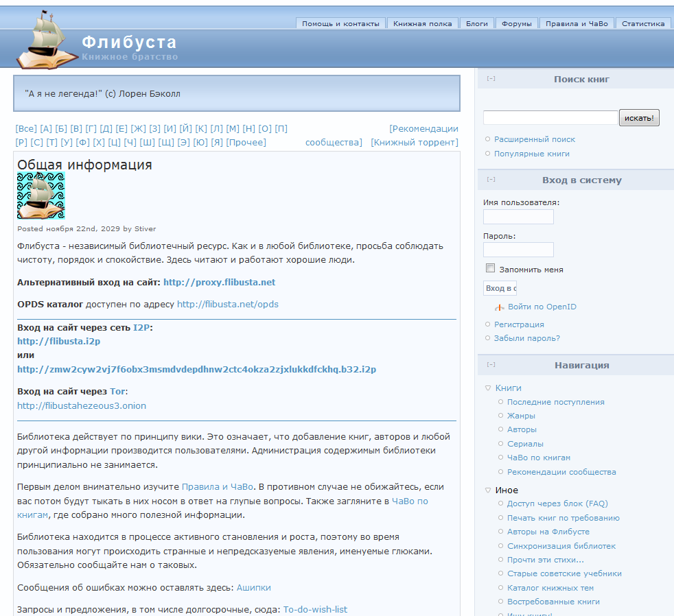Select the [Прочее] alphabet filter
Screen dimensions: 674x616
[246, 143]
